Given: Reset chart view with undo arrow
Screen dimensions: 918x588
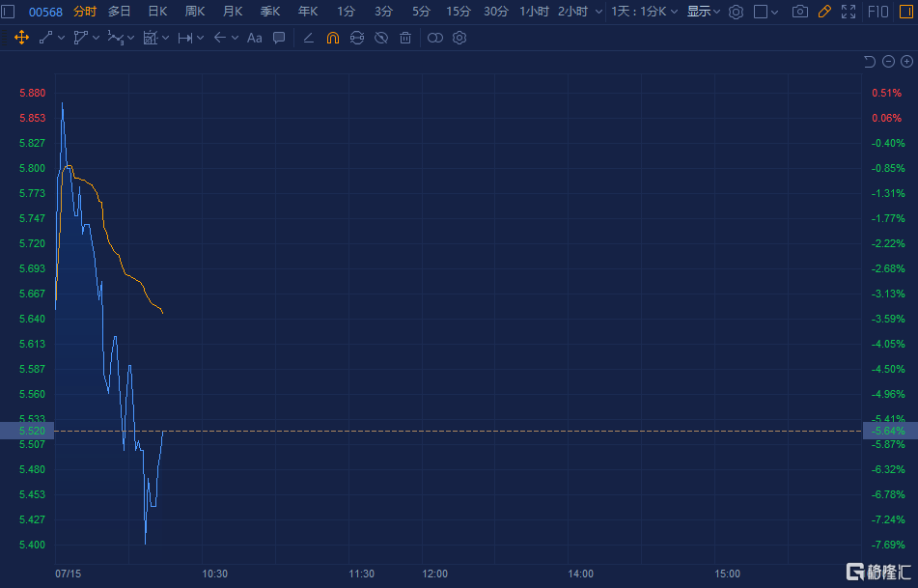Looking at the screenshot, I should pos(870,62).
